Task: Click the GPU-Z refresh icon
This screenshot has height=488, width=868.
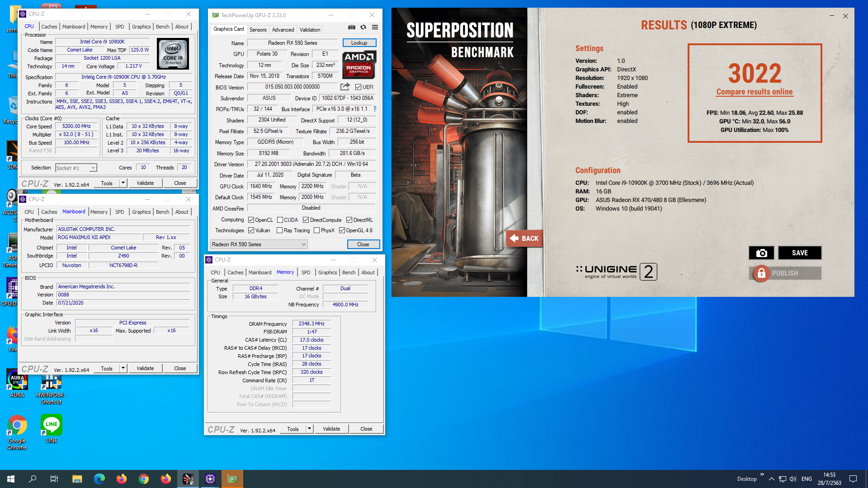Action: (x=363, y=27)
